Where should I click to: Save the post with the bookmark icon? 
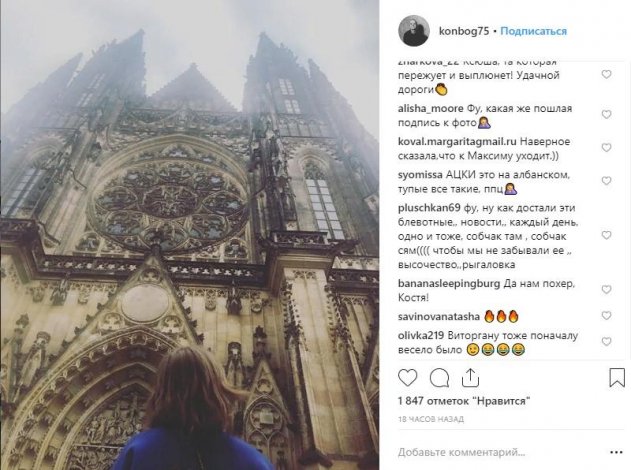pyautogui.click(x=617, y=378)
